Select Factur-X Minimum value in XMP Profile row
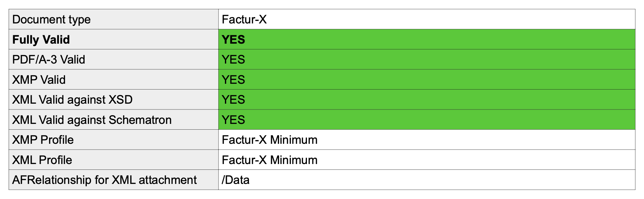The height and width of the screenshot is (199, 644). click(269, 140)
